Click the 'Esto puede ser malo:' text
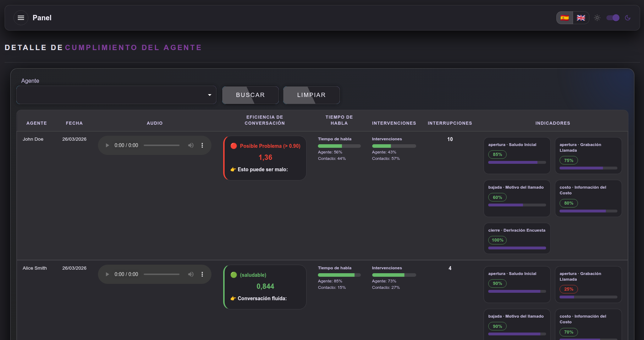This screenshot has width=644, height=340. (x=263, y=169)
